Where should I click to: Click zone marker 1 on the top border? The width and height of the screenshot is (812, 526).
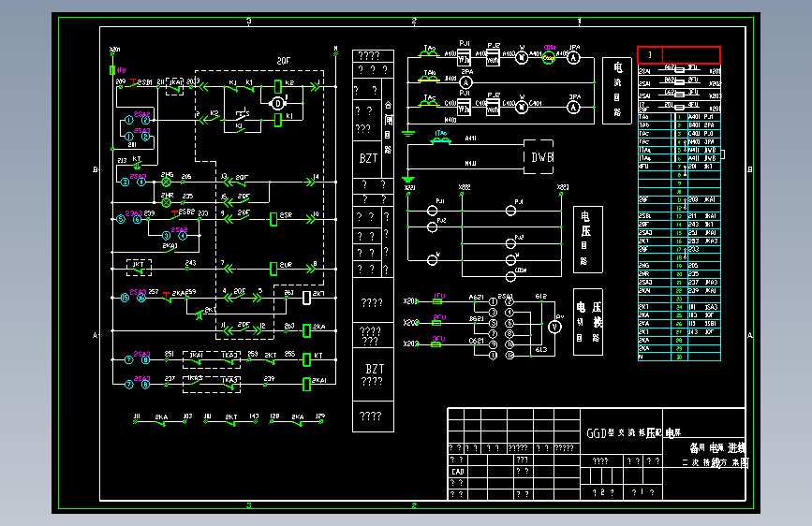[579, 22]
